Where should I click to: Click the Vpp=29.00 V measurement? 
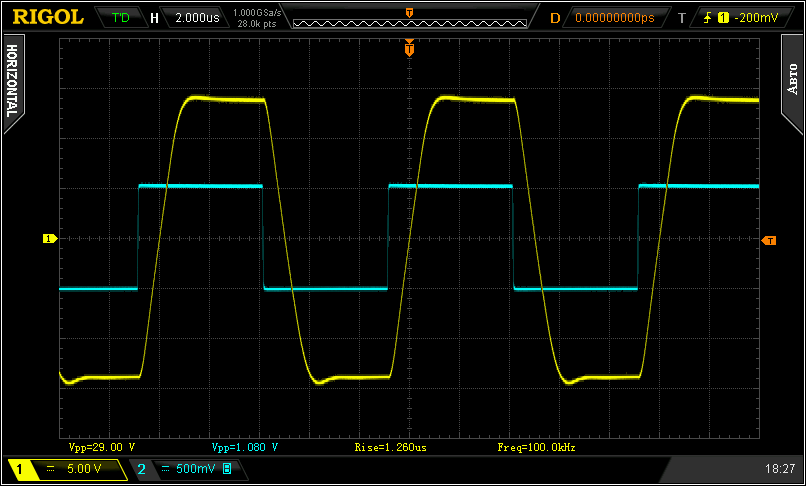pos(102,447)
